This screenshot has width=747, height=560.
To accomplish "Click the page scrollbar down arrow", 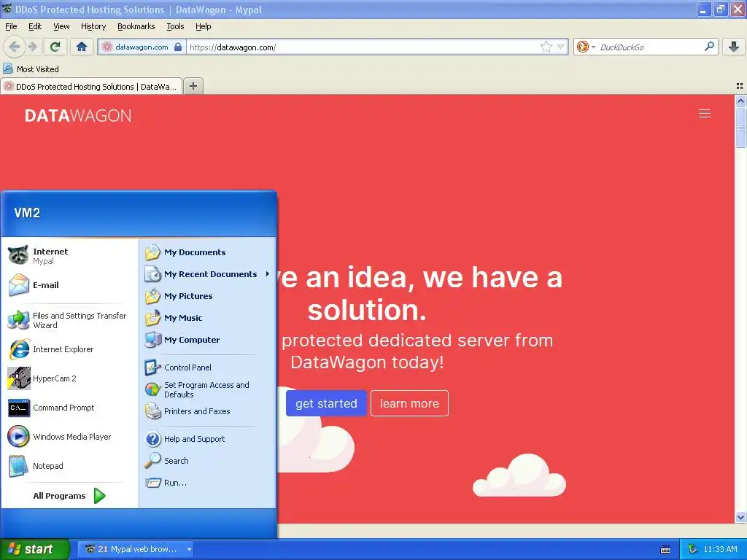I will coord(740,517).
